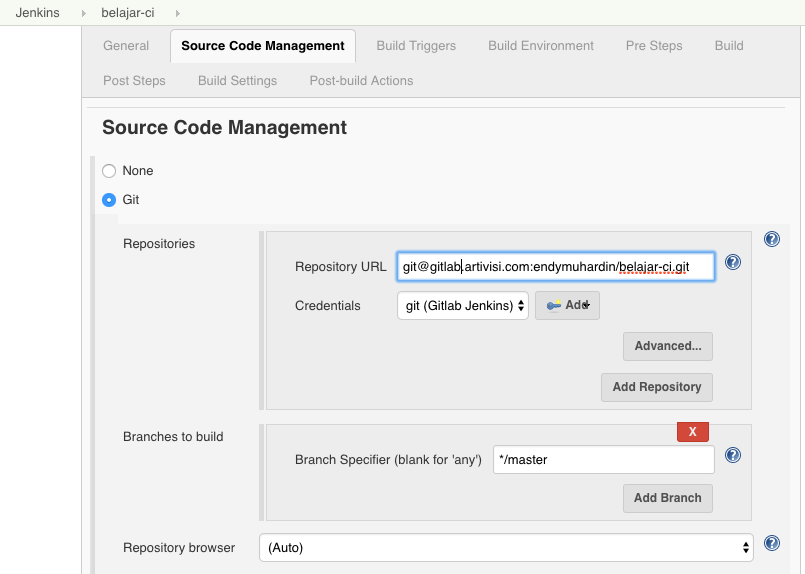Select the None radio button
The image size is (805, 574).
pyautogui.click(x=109, y=171)
